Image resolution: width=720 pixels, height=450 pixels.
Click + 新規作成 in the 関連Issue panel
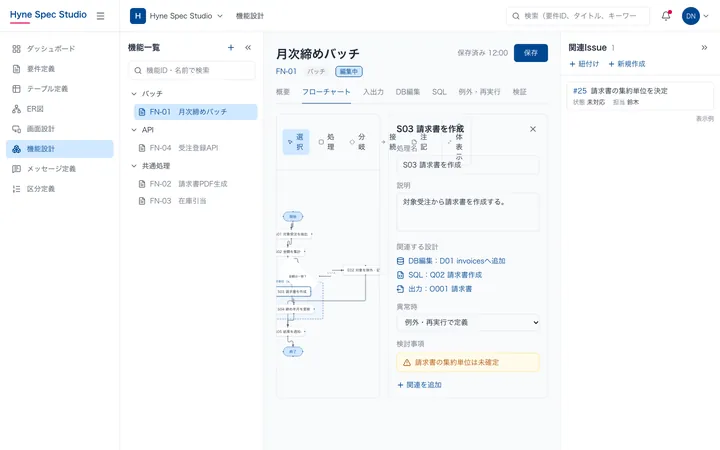[627, 64]
